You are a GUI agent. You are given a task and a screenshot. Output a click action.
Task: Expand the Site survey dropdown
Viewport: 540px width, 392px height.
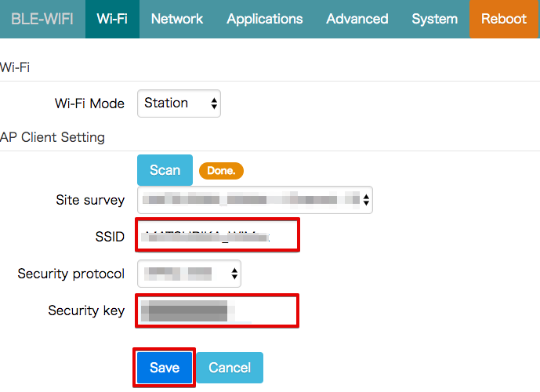point(255,200)
